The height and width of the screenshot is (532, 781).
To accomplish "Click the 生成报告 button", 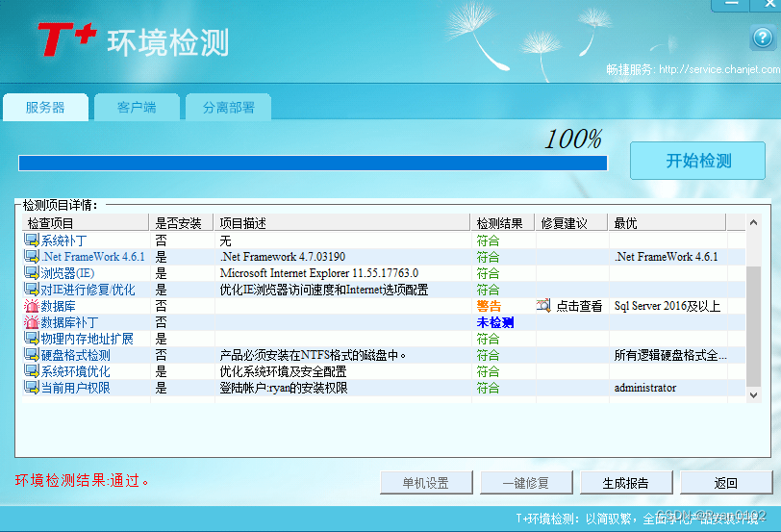I will pos(626,483).
